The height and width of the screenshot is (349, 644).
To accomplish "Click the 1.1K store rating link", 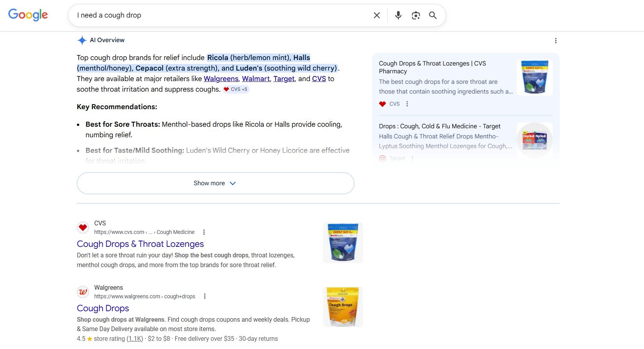I will pos(135,339).
